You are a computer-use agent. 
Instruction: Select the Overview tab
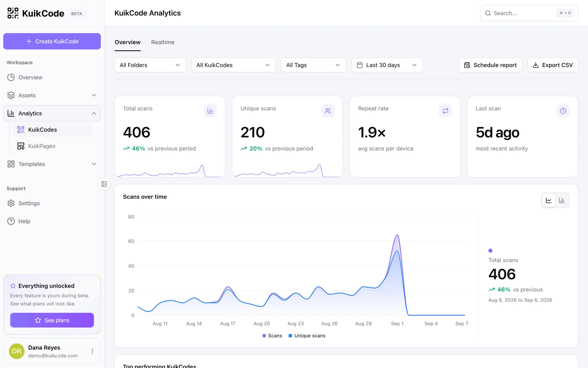click(x=128, y=42)
